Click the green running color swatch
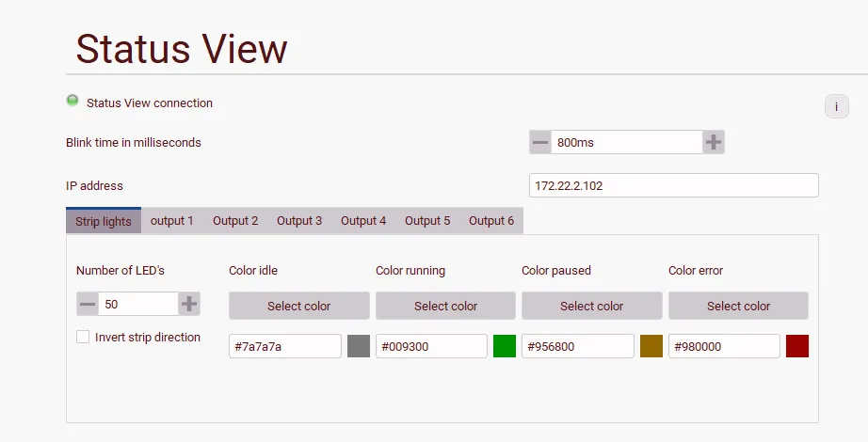 click(x=505, y=346)
